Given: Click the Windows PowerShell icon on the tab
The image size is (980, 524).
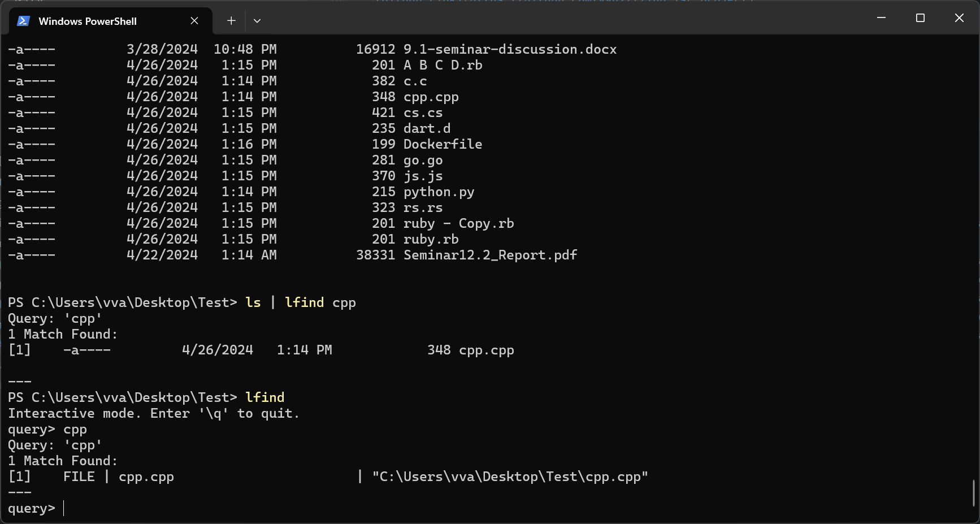Looking at the screenshot, I should click(x=23, y=21).
